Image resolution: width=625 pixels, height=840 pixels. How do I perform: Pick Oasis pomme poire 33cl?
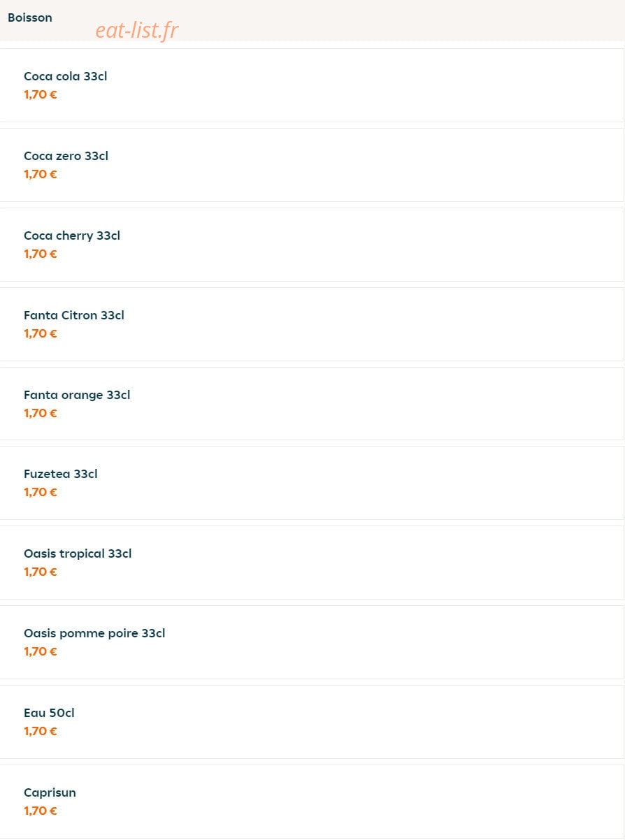pos(312,642)
